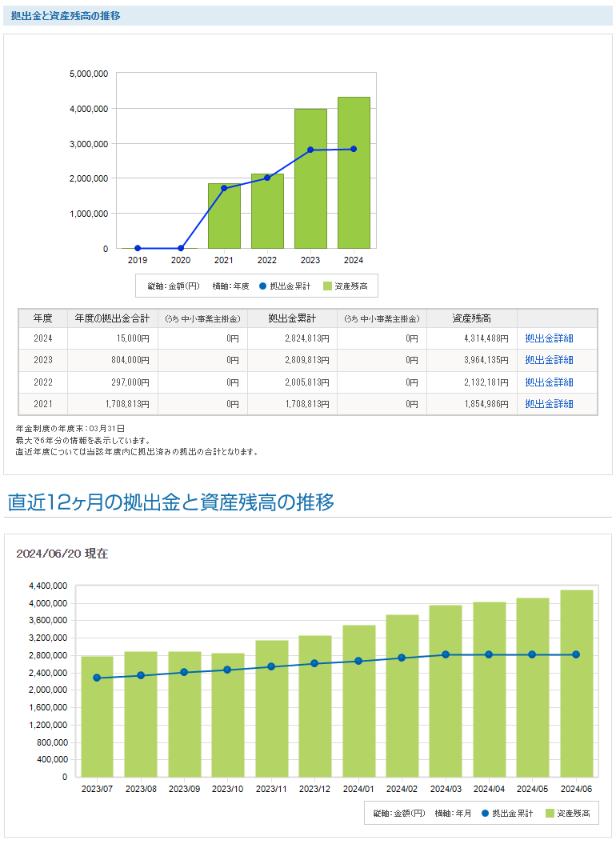Click the 2023 blue data point in yearly chart
This screenshot has height=848, width=616.
(x=310, y=150)
